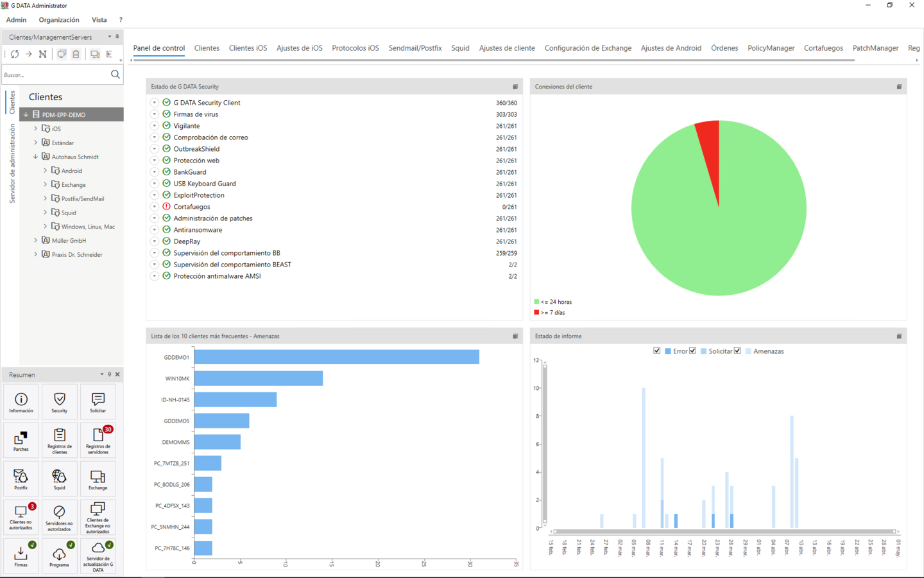924x578 pixels.
Task: Click the delete trash icon in the toolbar
Action: 76,54
